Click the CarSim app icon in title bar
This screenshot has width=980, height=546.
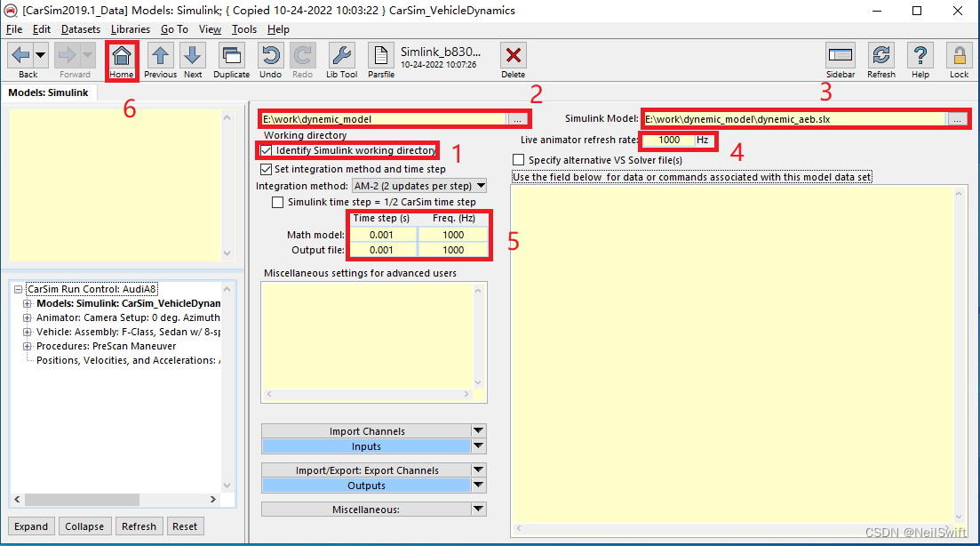[x=11, y=10]
